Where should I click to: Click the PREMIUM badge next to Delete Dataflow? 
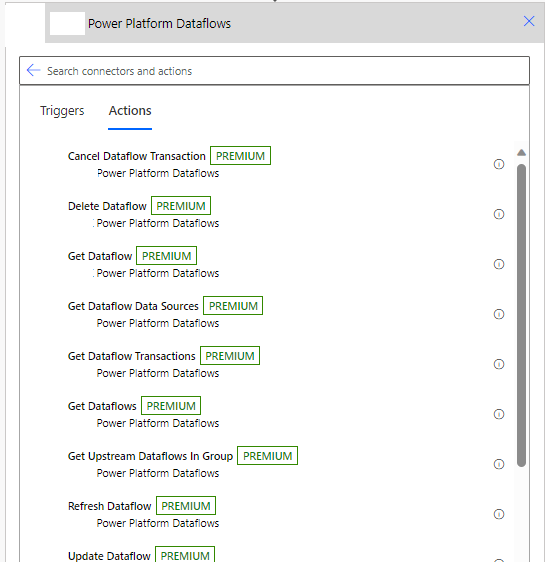[x=181, y=206]
